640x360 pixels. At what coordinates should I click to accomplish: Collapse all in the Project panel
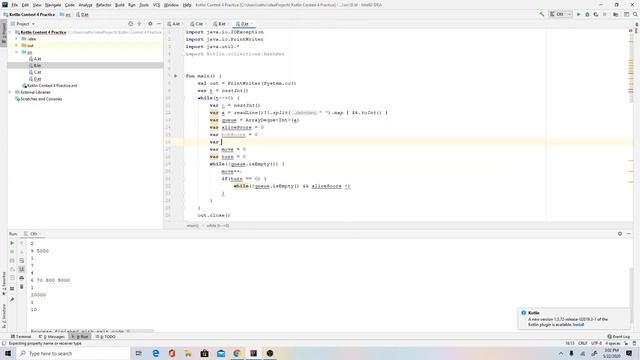point(139,24)
